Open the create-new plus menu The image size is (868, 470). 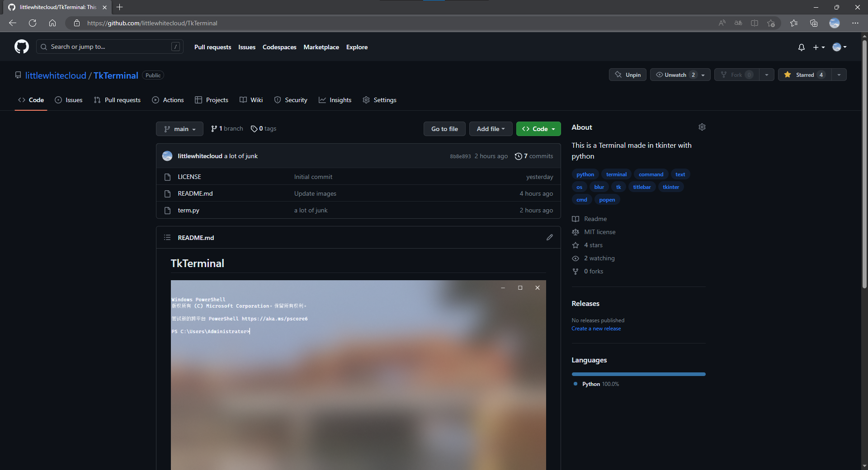pyautogui.click(x=818, y=47)
